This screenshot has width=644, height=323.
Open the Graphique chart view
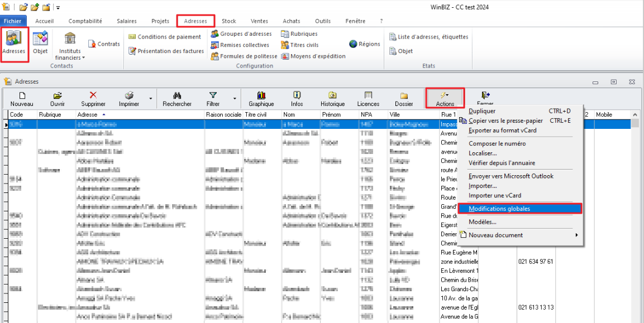click(261, 99)
